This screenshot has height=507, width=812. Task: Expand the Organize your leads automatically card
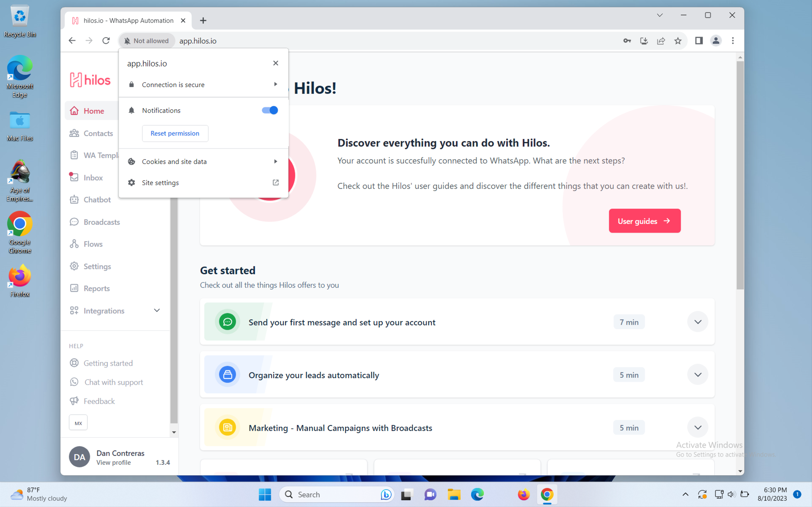click(698, 375)
